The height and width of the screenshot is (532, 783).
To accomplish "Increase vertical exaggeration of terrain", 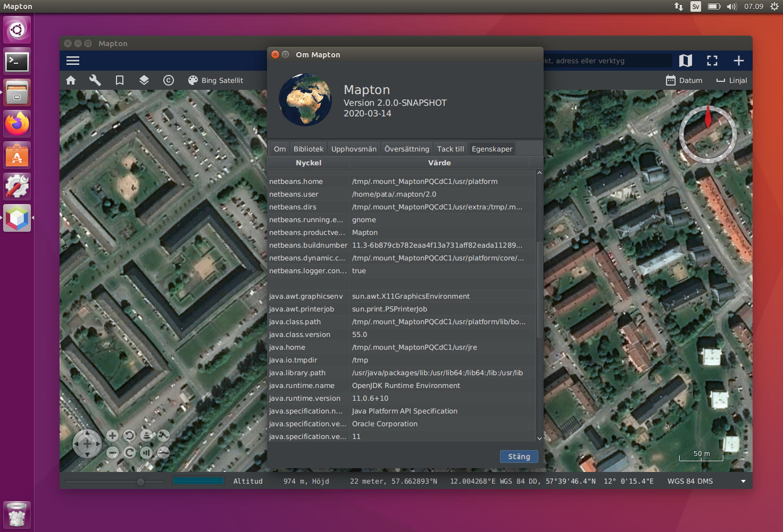I will click(163, 436).
